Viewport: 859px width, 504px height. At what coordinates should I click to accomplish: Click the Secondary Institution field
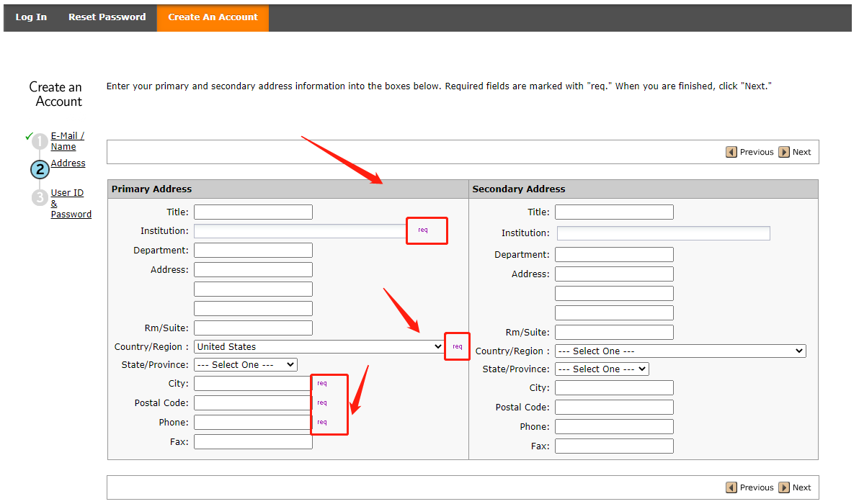(664, 234)
